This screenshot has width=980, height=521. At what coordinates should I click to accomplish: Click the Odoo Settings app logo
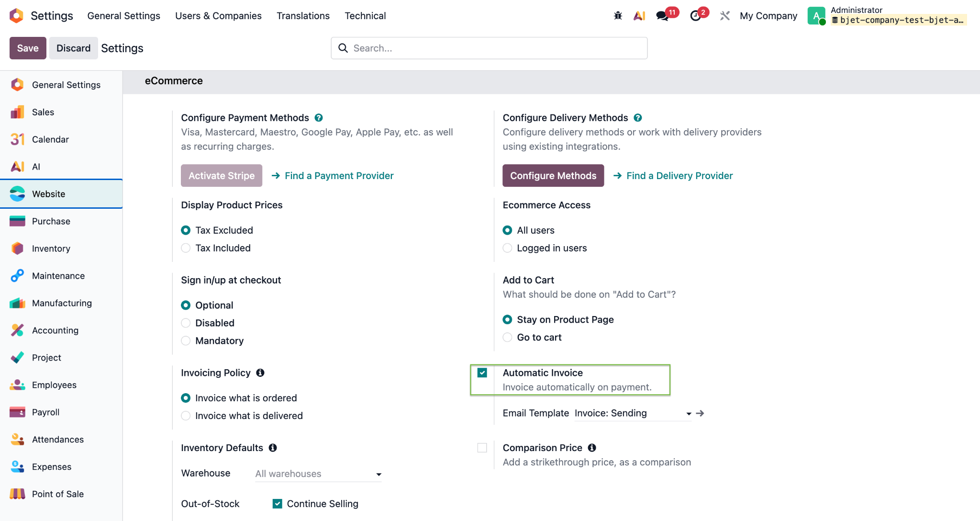pos(16,16)
